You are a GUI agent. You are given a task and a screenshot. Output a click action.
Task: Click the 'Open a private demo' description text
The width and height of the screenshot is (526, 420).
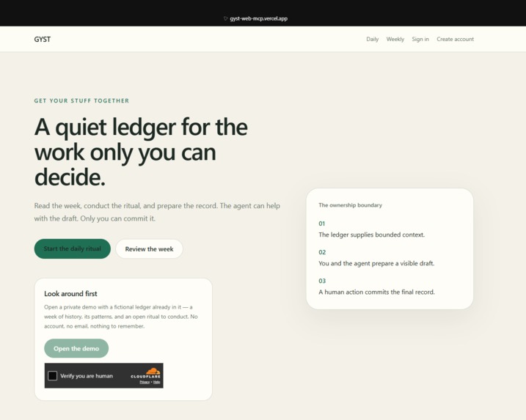pyautogui.click(x=121, y=317)
